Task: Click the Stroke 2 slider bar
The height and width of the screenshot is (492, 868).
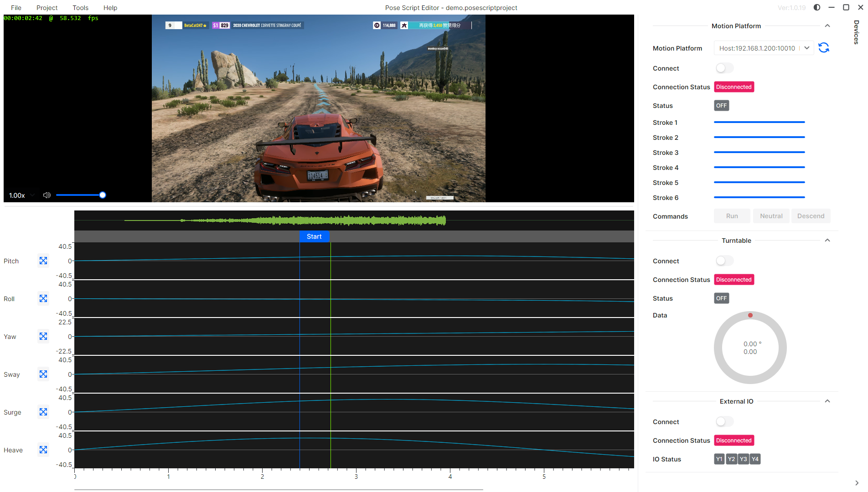Action: 759,137
